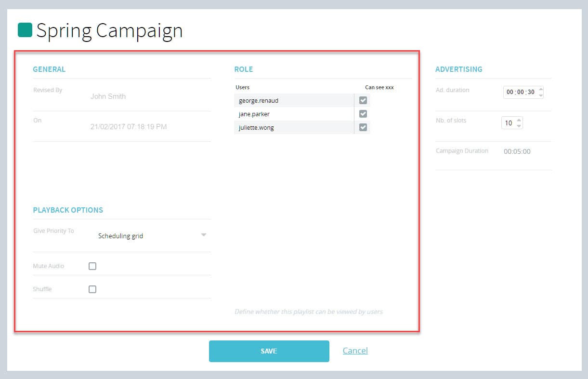Screen dimensions: 588x379
Task: Toggle jane.parker's Can see checkbox
Action: (x=363, y=114)
